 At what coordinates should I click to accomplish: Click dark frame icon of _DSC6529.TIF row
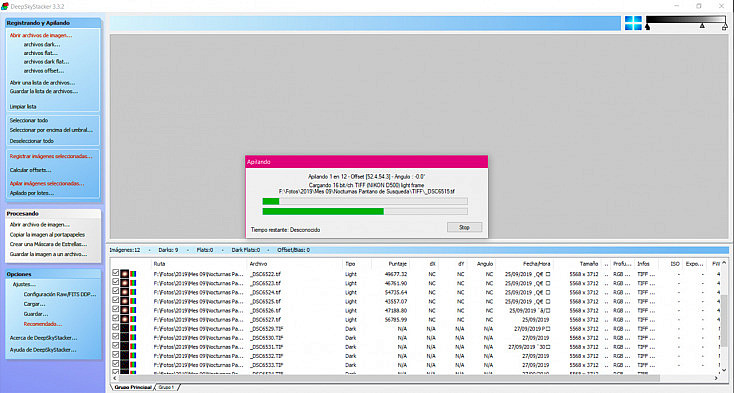125,328
